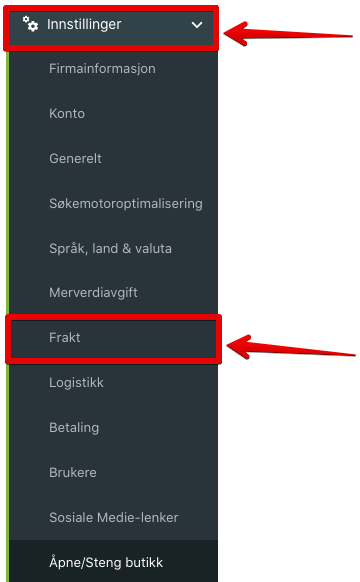Click the red arrow pointing at Innstillinger
The height and width of the screenshot is (582, 360).
(x=288, y=34)
